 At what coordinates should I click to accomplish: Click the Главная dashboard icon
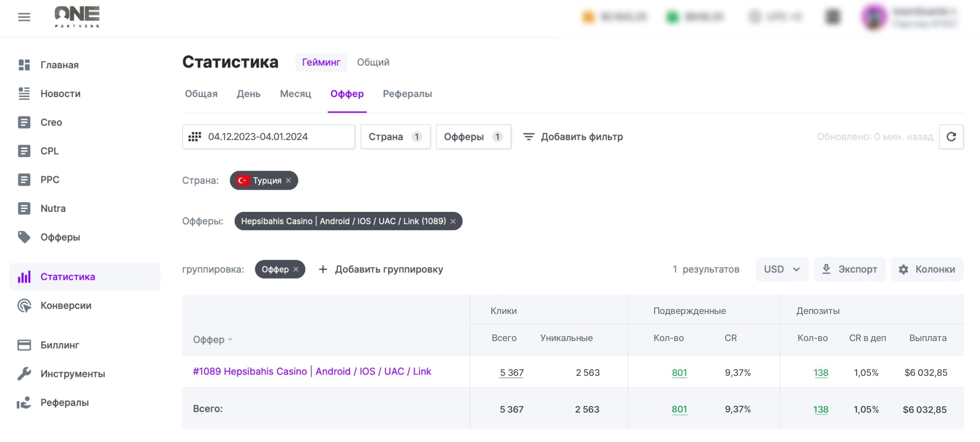[24, 65]
